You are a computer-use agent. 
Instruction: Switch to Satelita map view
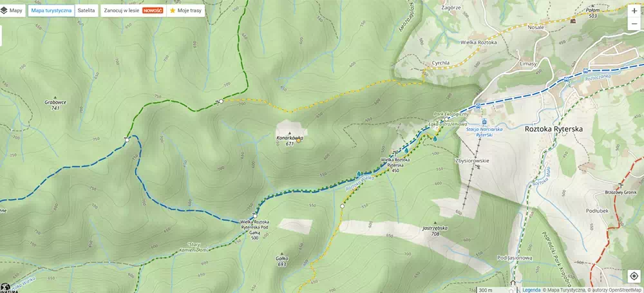click(86, 11)
